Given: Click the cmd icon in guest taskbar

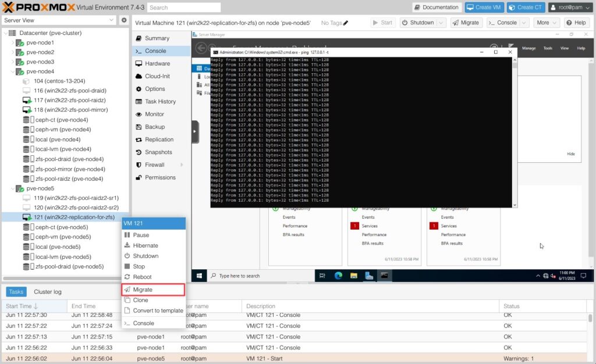Looking at the screenshot, I should point(384,276).
